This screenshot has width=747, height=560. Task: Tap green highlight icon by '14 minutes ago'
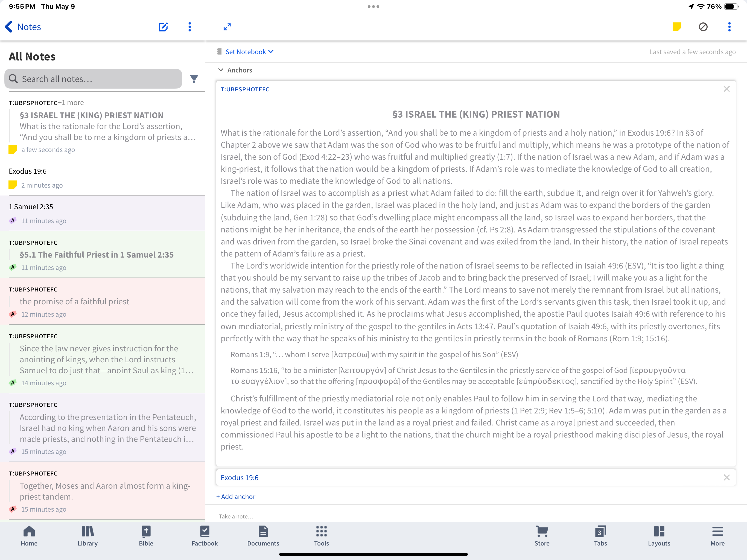click(13, 383)
